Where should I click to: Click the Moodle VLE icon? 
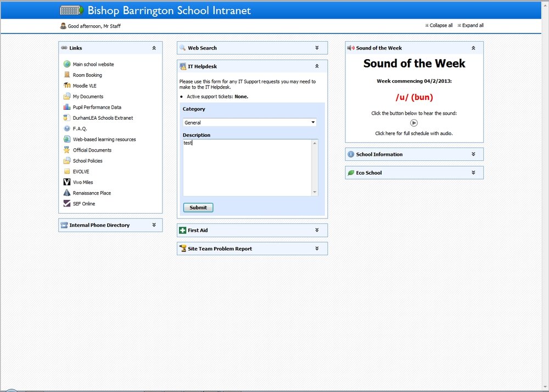pos(67,86)
